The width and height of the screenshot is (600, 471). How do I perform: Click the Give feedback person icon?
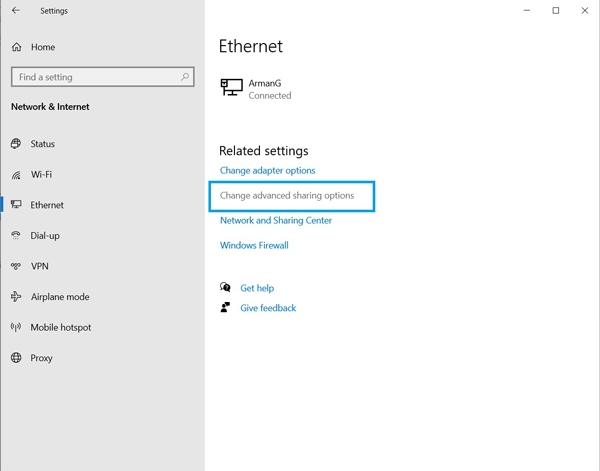[225, 307]
